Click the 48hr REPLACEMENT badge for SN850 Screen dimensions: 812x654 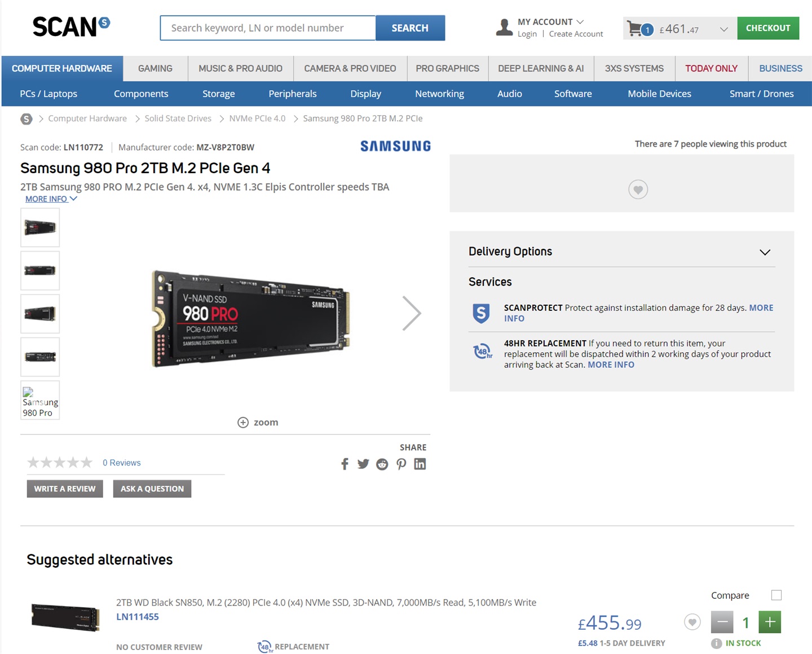[x=293, y=647]
